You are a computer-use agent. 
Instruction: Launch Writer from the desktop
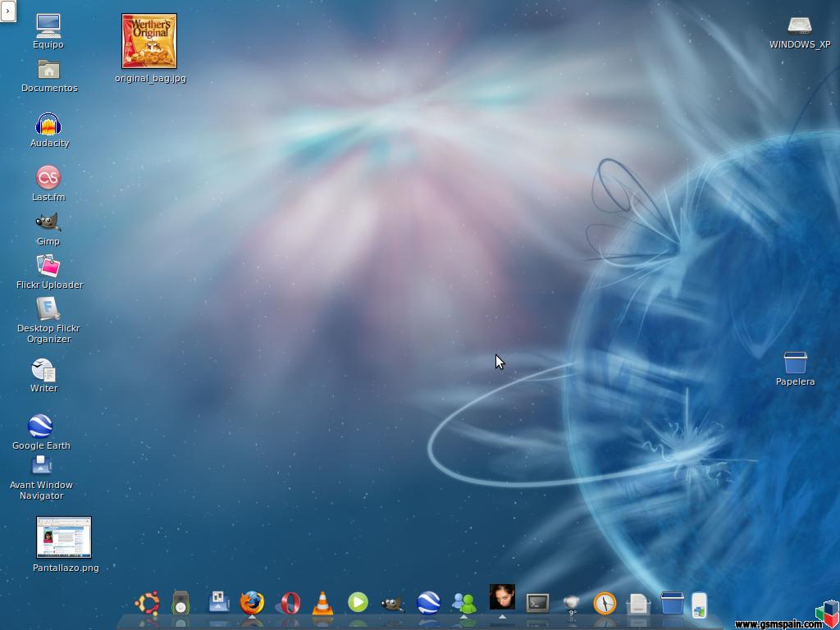point(43,370)
